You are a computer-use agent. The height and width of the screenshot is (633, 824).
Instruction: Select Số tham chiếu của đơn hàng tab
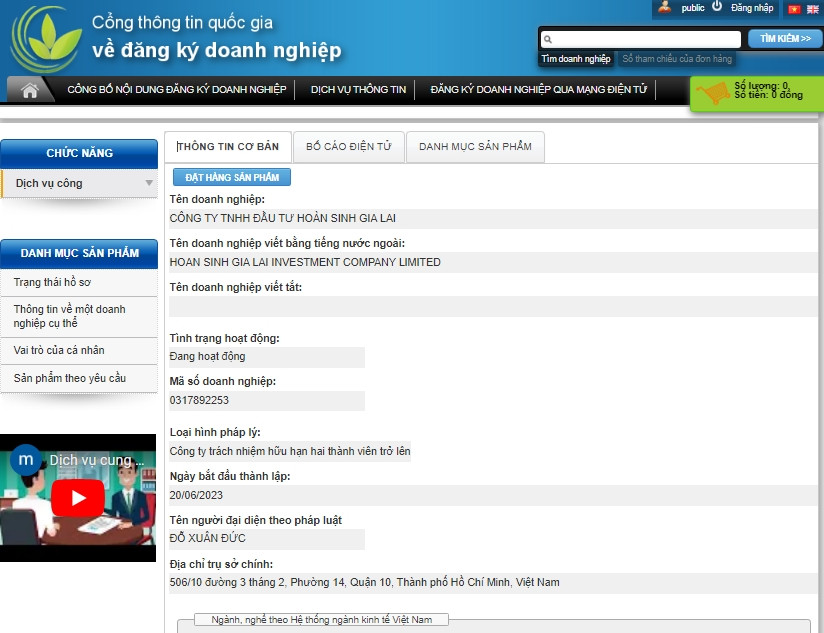click(677, 59)
